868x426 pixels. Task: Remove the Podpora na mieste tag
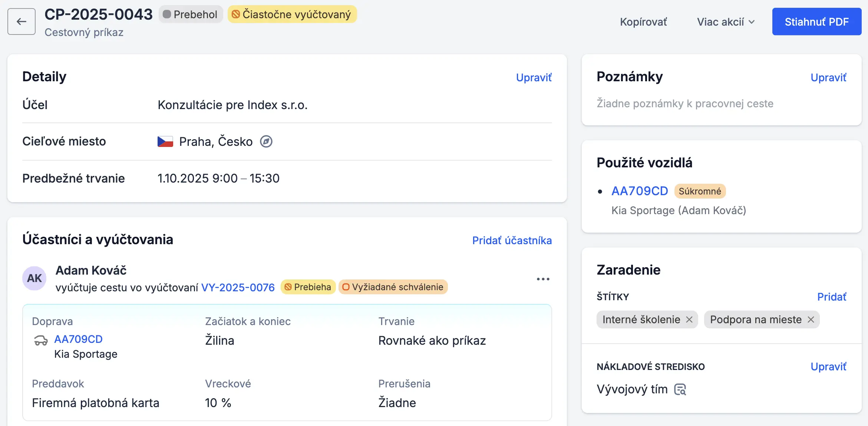811,319
